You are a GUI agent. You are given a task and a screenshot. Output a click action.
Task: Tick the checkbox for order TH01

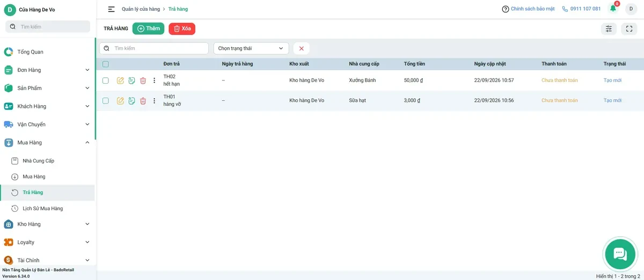click(106, 101)
